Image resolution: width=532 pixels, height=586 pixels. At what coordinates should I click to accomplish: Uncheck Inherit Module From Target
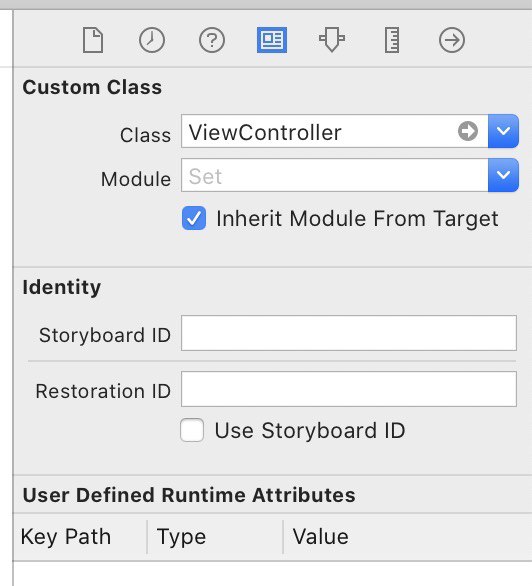pyautogui.click(x=194, y=218)
